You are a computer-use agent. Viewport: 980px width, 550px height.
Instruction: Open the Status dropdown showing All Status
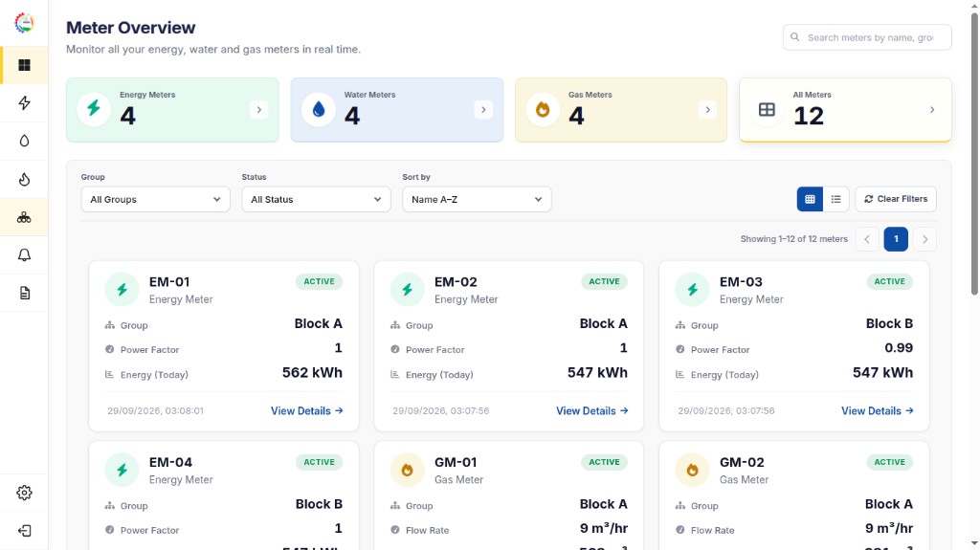coord(316,199)
